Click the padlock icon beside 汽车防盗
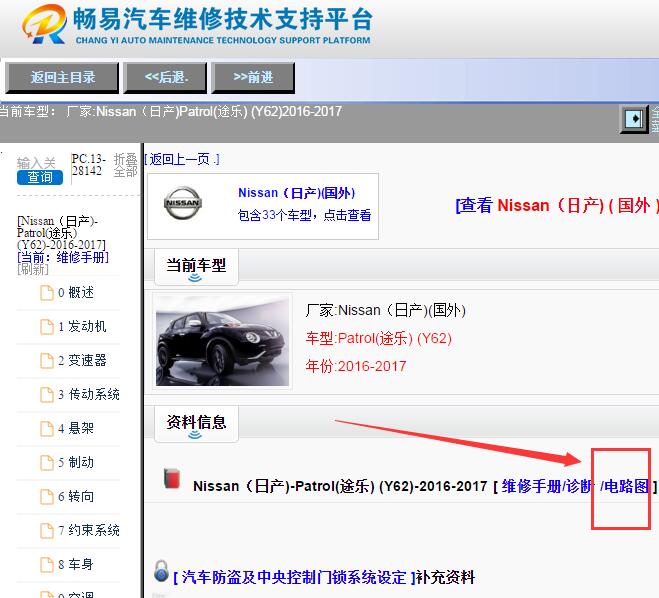Screen dimensions: 659x598 [x=161, y=571]
